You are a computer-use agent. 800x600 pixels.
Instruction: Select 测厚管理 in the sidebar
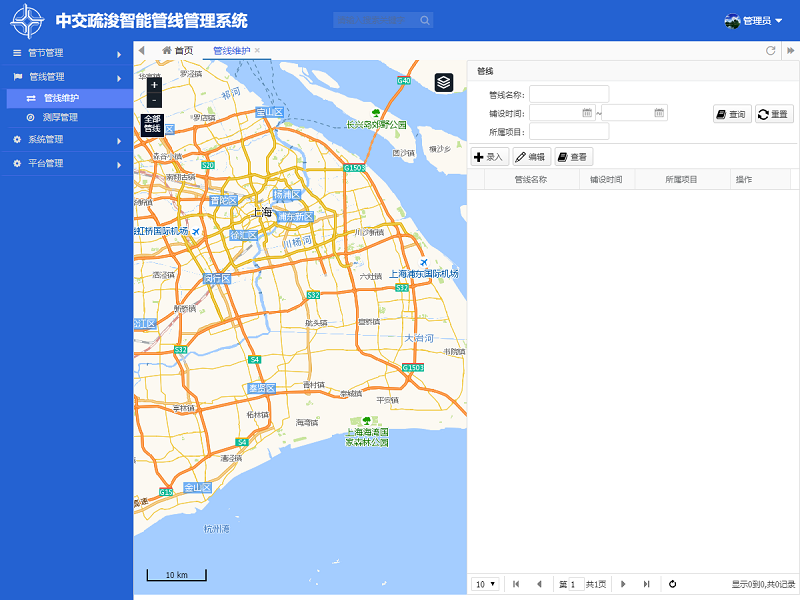pyautogui.click(x=60, y=117)
